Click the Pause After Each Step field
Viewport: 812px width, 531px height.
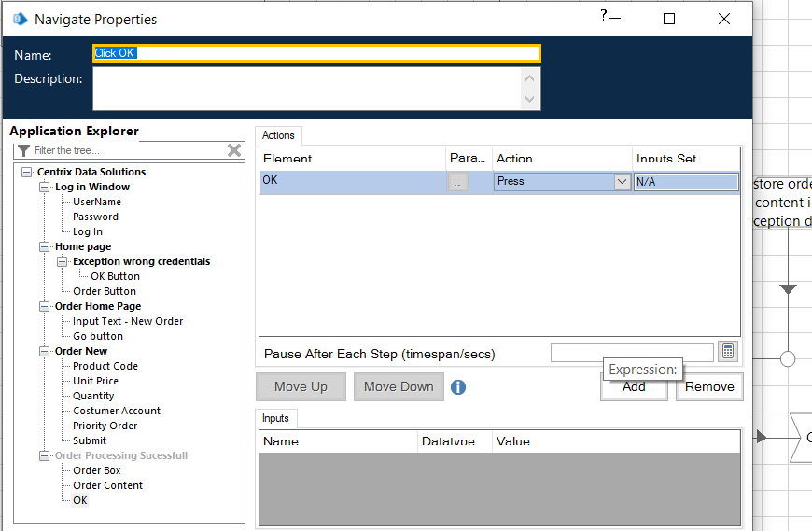(631, 353)
